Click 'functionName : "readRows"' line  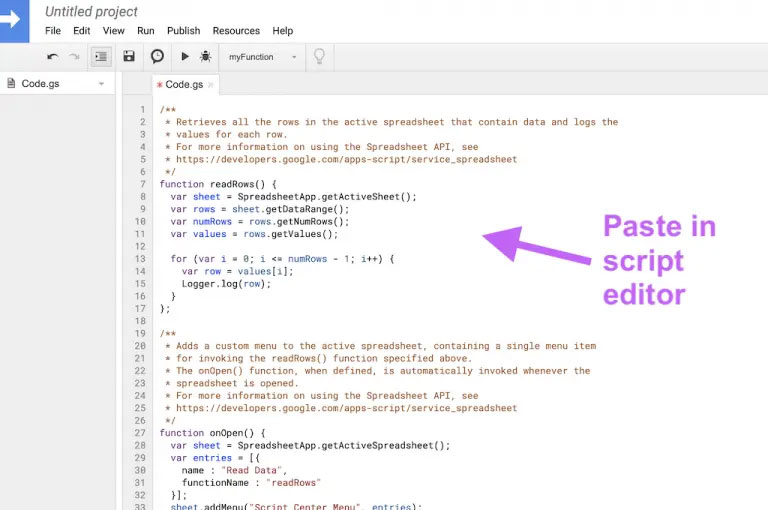[x=251, y=483]
